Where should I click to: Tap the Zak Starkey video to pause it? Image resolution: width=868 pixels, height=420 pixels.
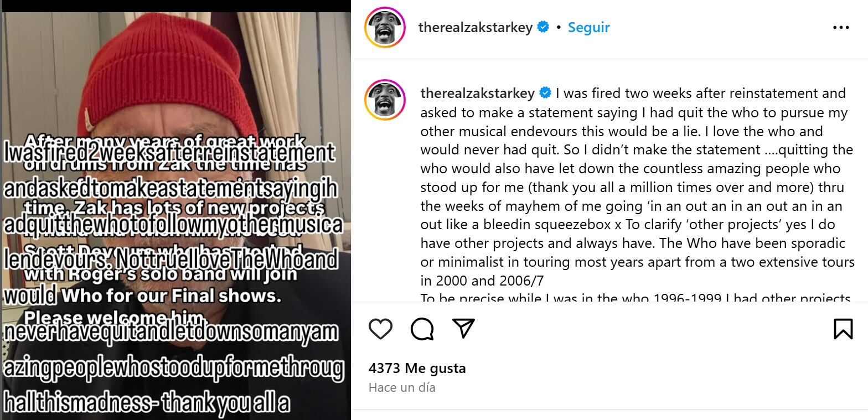click(175, 210)
